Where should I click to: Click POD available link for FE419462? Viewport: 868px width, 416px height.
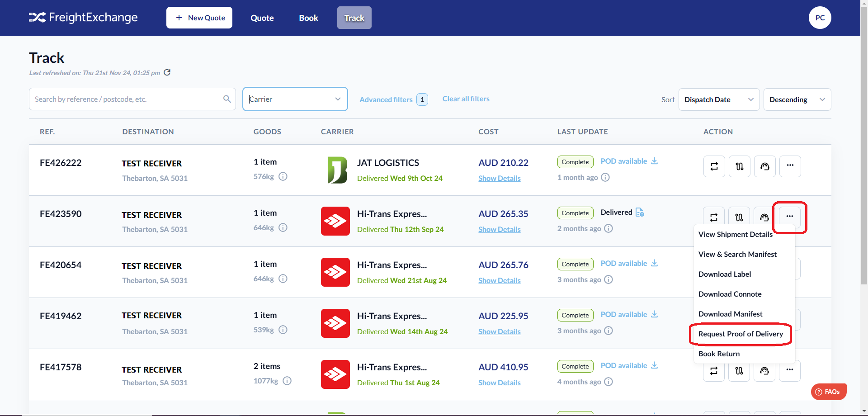click(x=624, y=314)
